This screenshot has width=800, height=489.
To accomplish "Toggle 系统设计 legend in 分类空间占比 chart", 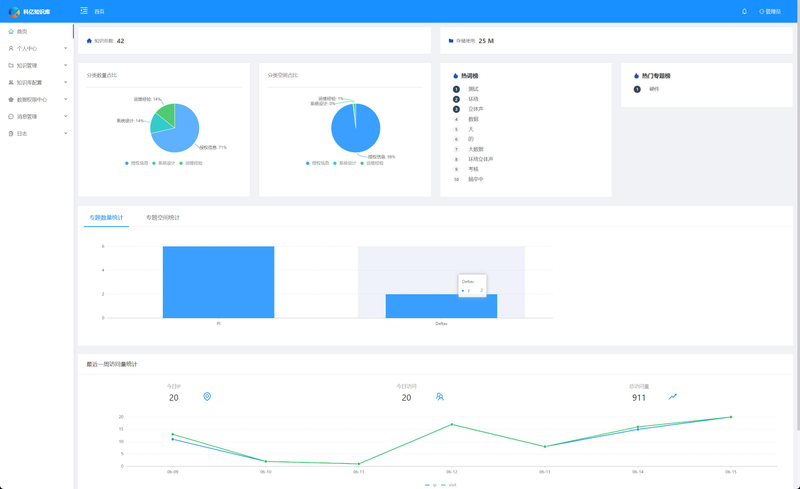I will coord(345,162).
